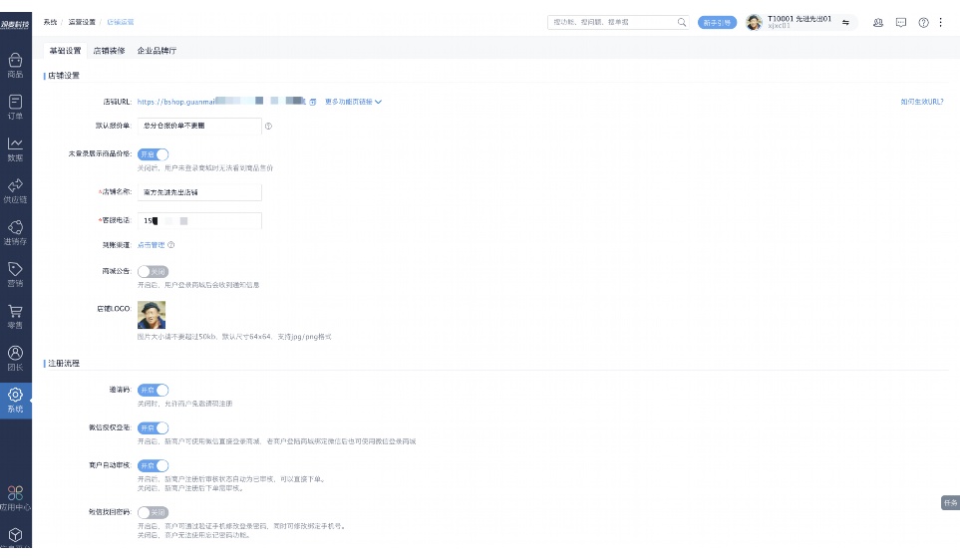
Task: Open 商品 in the left sidebar
Action: [x=15, y=65]
